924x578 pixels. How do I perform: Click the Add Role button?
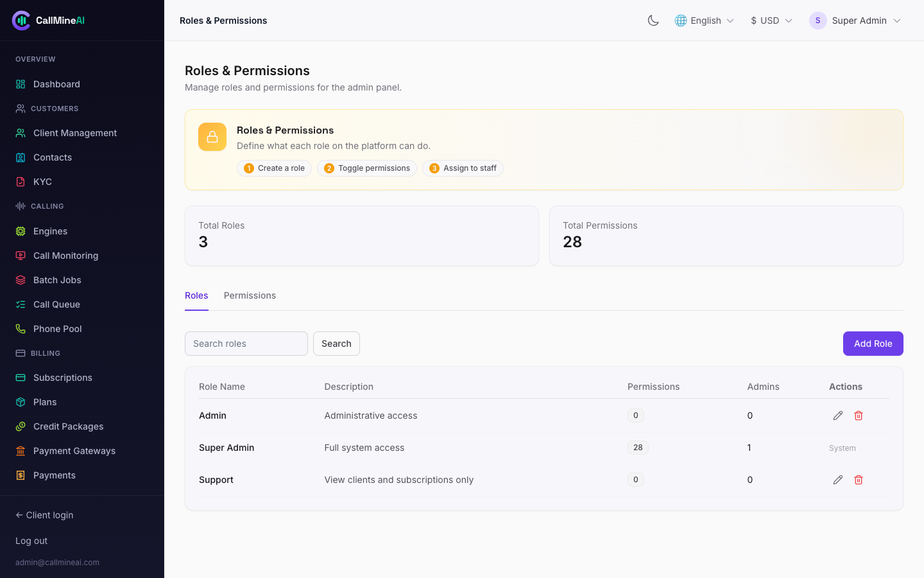coord(873,344)
